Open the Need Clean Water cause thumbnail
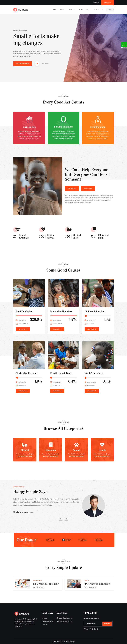This screenshot has width=127, height=644. [x=98, y=355]
